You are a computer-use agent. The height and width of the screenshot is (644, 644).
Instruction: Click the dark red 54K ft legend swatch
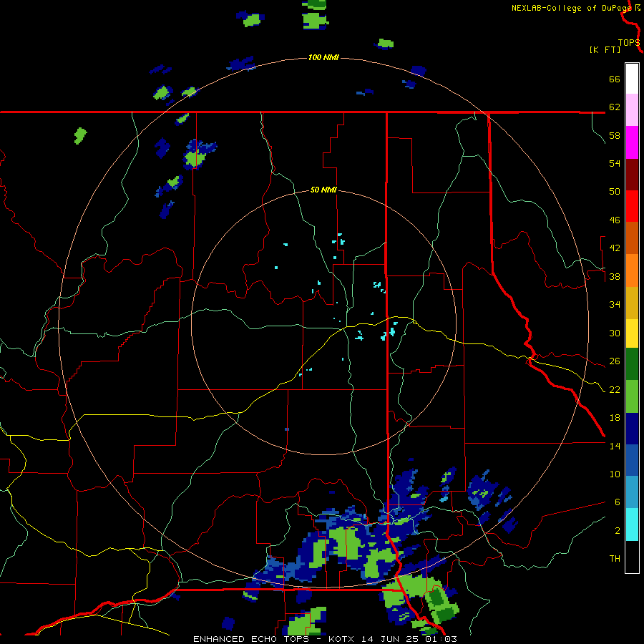632,175
